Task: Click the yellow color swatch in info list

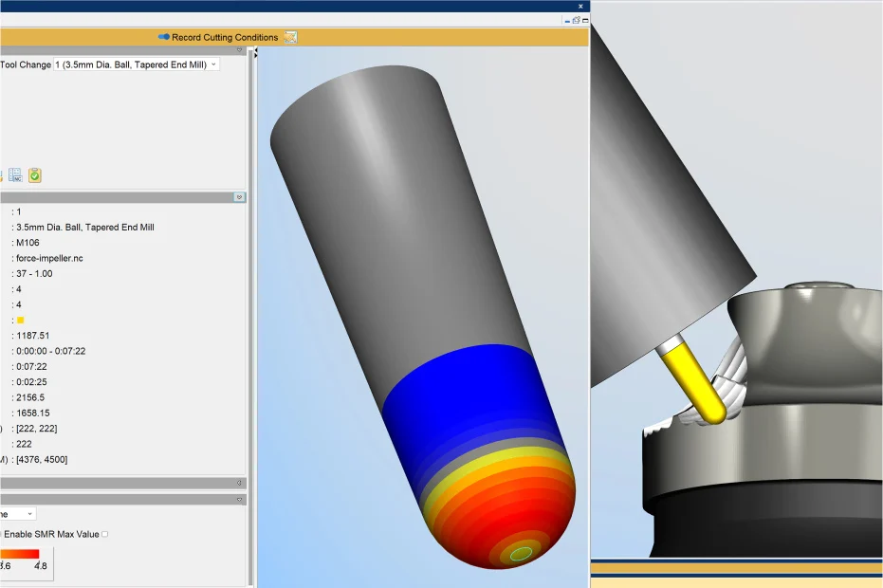Action: [x=20, y=320]
